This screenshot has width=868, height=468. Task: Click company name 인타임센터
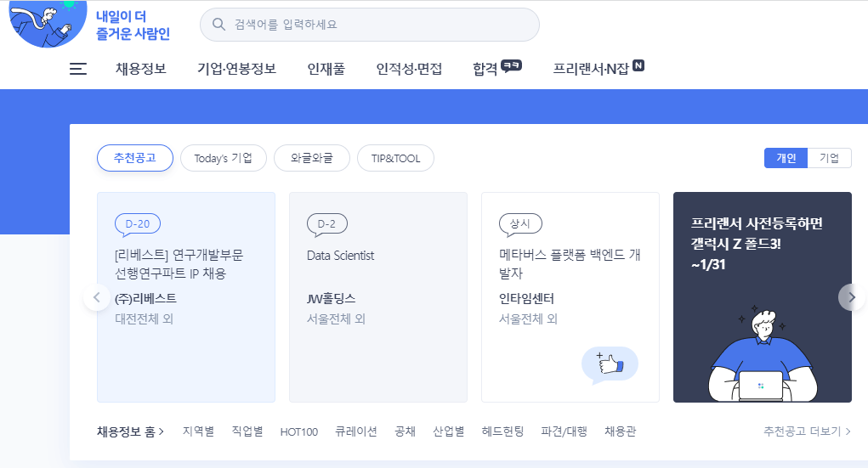526,299
